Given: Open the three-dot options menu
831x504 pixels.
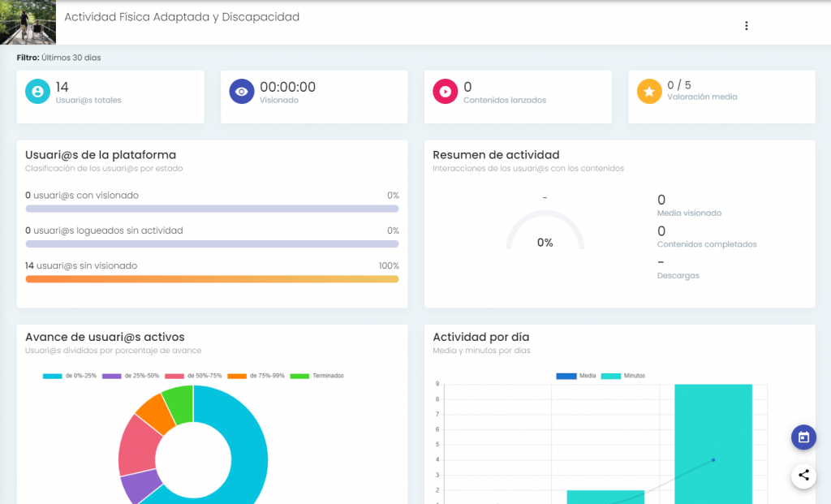Looking at the screenshot, I should (x=747, y=26).
